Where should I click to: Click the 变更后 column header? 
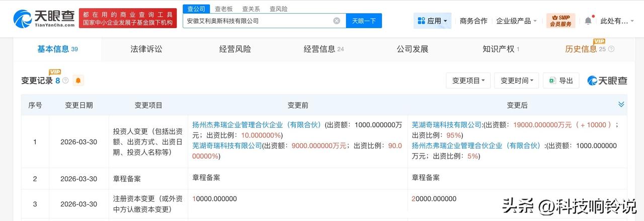tap(517, 105)
